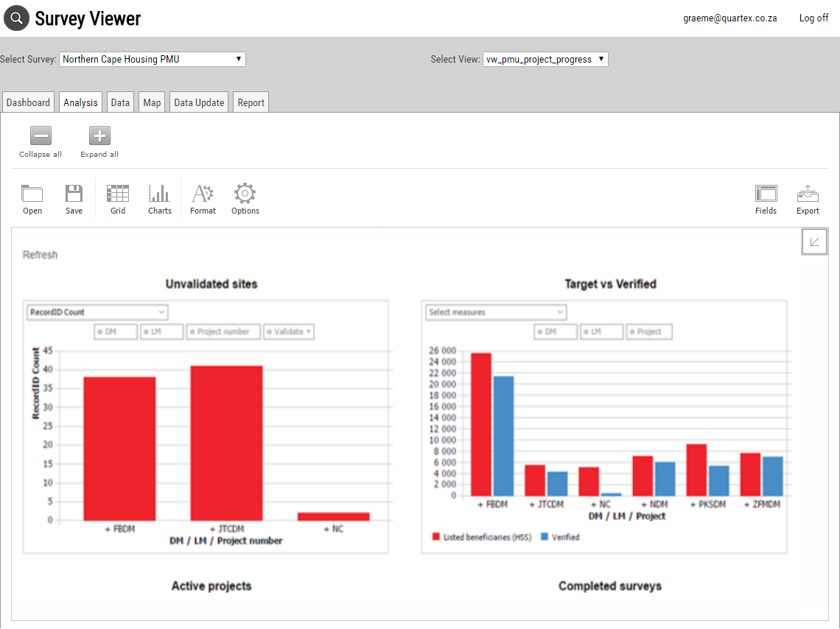840x629 pixels.
Task: Click the Expand all plus icon
Action: pos(99,136)
